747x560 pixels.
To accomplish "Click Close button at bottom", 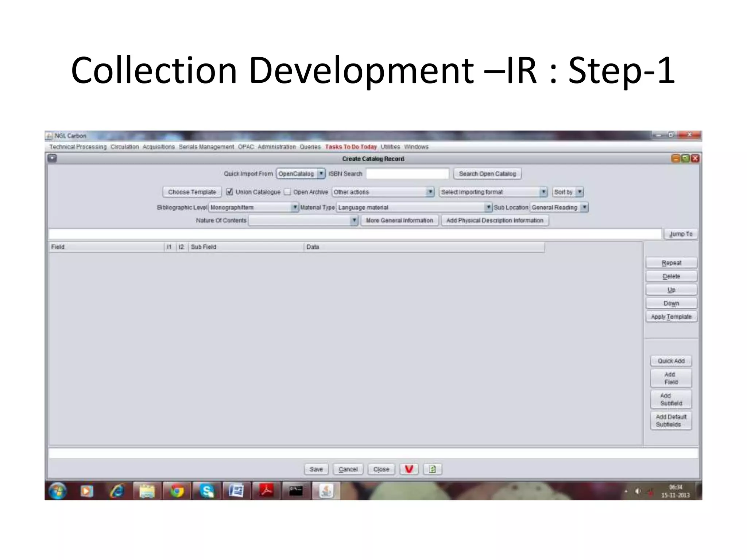I will (381, 469).
